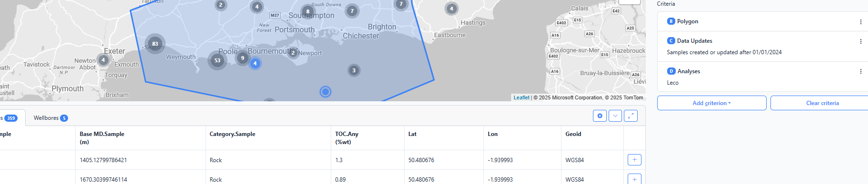Expand table to fullscreen icon
Screen dimensions: 868x184
pos(631,116)
